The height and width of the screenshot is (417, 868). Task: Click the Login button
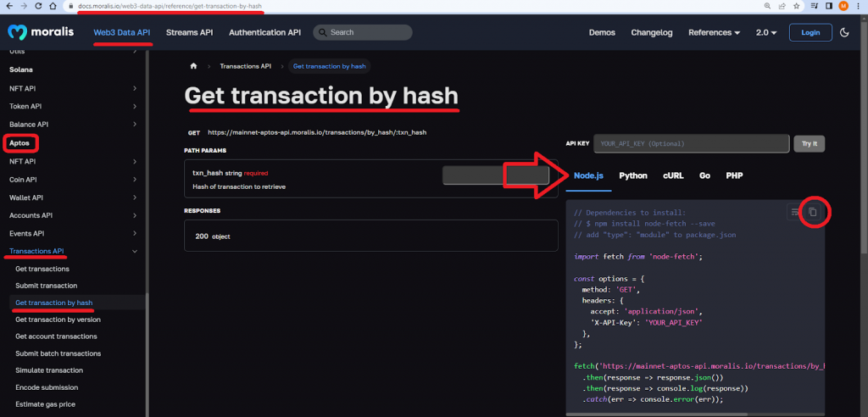coord(810,33)
